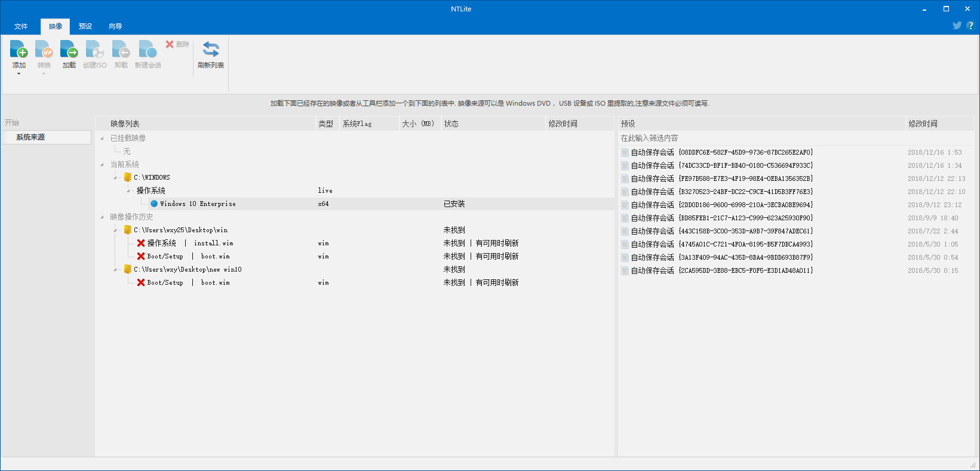Image resolution: width=980 pixels, height=471 pixels.
Task: Switch to the 映像 tab
Action: [x=56, y=26]
